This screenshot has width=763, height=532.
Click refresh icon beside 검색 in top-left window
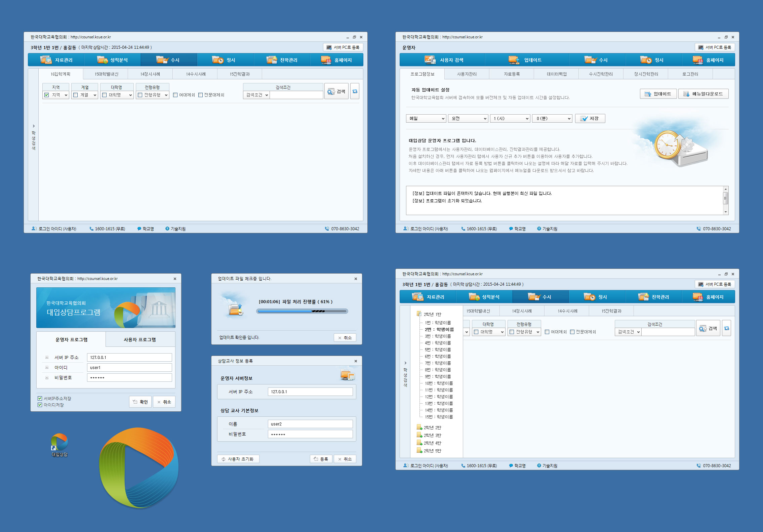[x=355, y=91]
